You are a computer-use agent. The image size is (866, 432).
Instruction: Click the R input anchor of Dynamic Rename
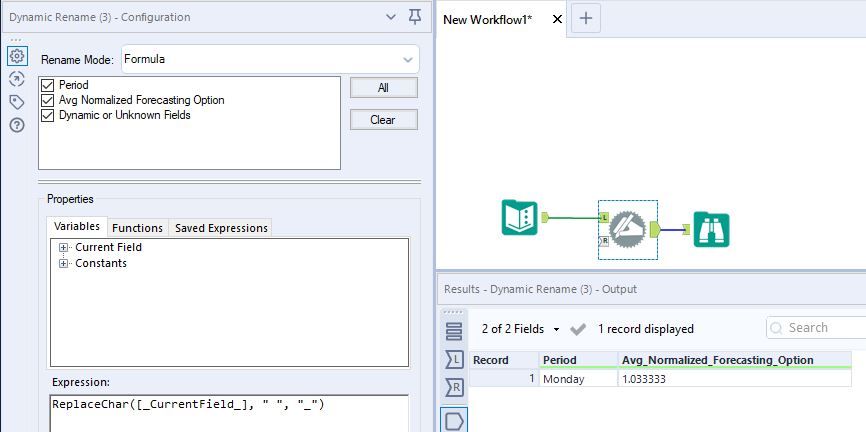pos(604,241)
